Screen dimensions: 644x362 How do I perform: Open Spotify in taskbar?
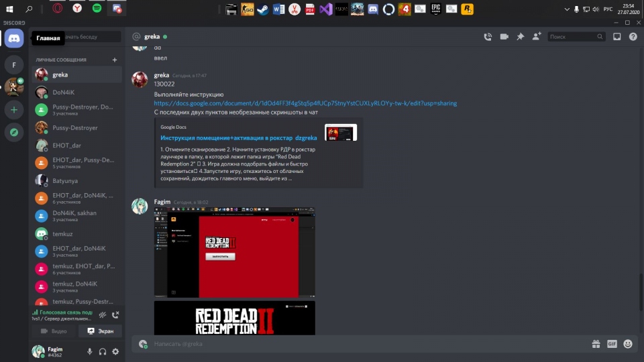pos(97,8)
